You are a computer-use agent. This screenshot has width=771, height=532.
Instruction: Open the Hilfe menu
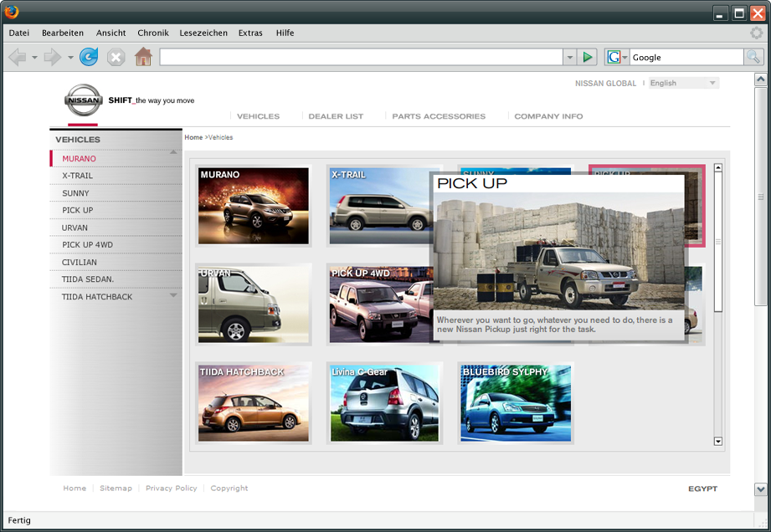coord(285,33)
